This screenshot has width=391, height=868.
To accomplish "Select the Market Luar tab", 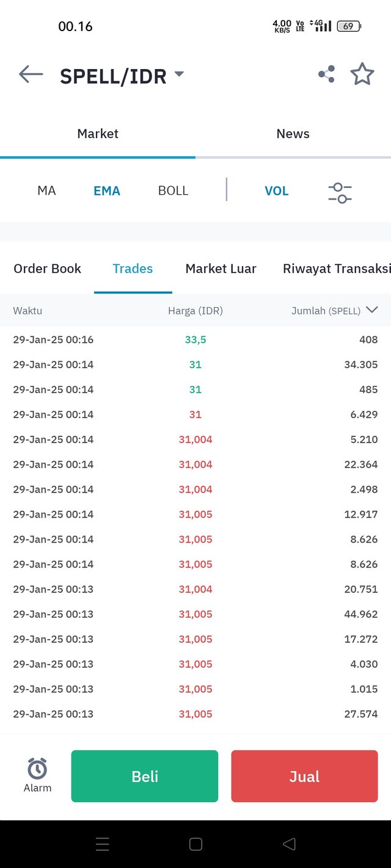I will pyautogui.click(x=221, y=269).
